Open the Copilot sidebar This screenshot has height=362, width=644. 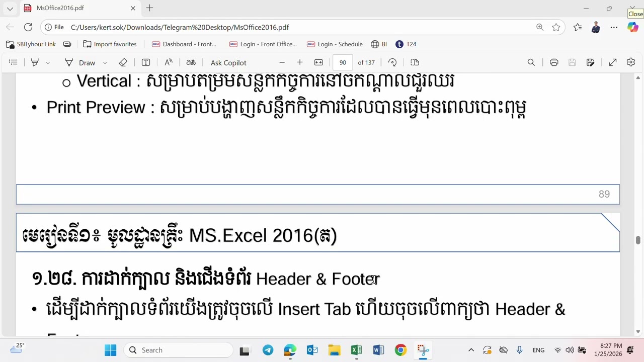click(632, 27)
